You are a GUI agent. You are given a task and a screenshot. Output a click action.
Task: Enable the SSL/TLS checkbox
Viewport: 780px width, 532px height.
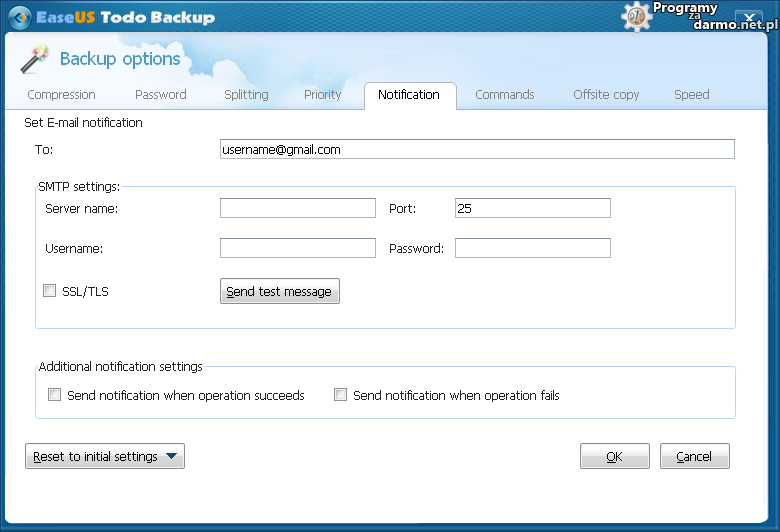point(49,291)
